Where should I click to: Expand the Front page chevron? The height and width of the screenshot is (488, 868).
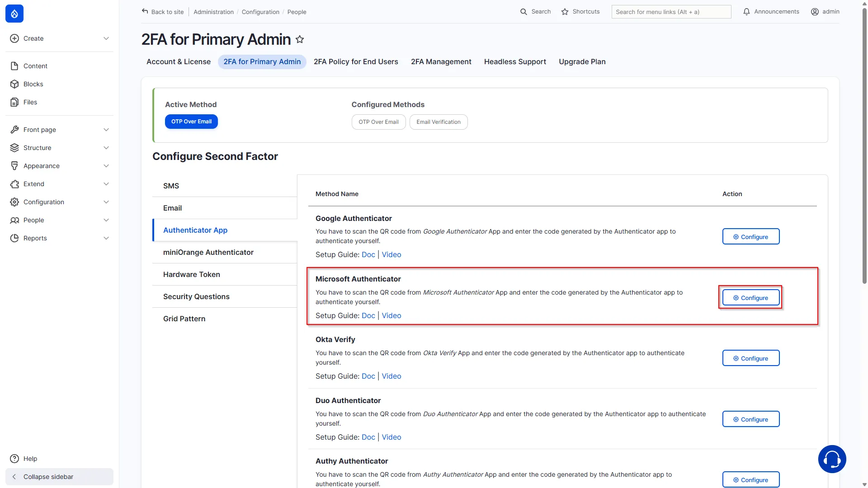[x=106, y=130]
